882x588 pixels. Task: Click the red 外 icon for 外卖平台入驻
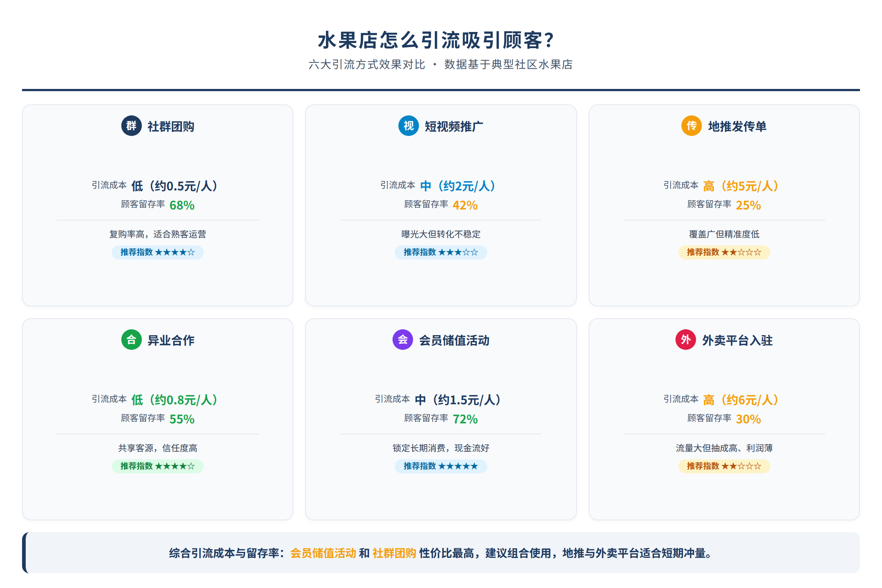click(x=685, y=339)
